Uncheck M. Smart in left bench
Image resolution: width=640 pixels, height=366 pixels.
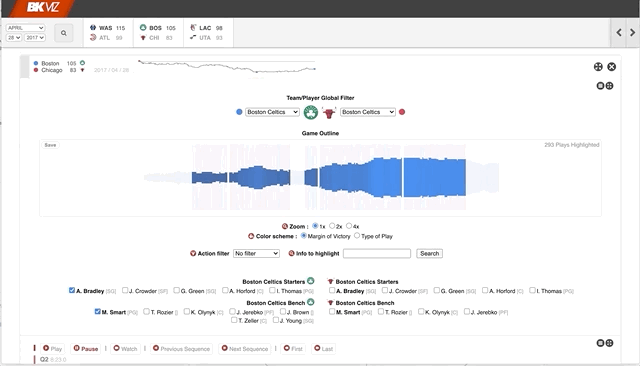tap(97, 311)
